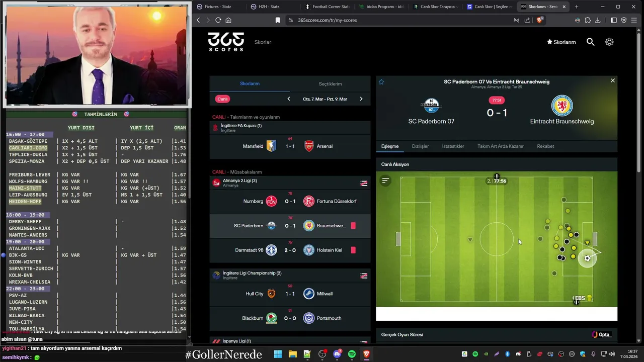The width and height of the screenshot is (644, 362).
Task: Favorite the Paderborn match with star icon
Action: point(381,82)
